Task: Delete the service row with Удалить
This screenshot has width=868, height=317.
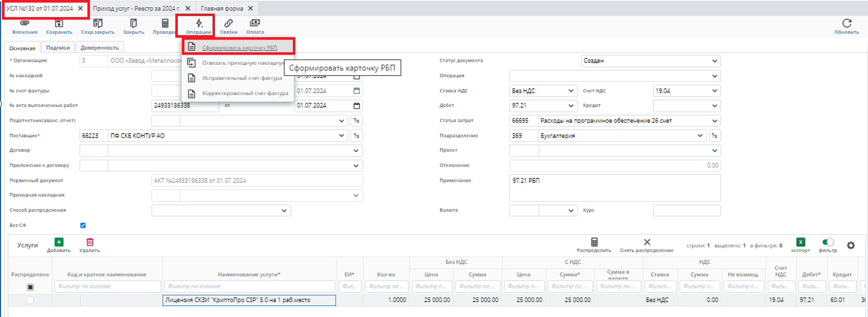Action: tap(90, 243)
